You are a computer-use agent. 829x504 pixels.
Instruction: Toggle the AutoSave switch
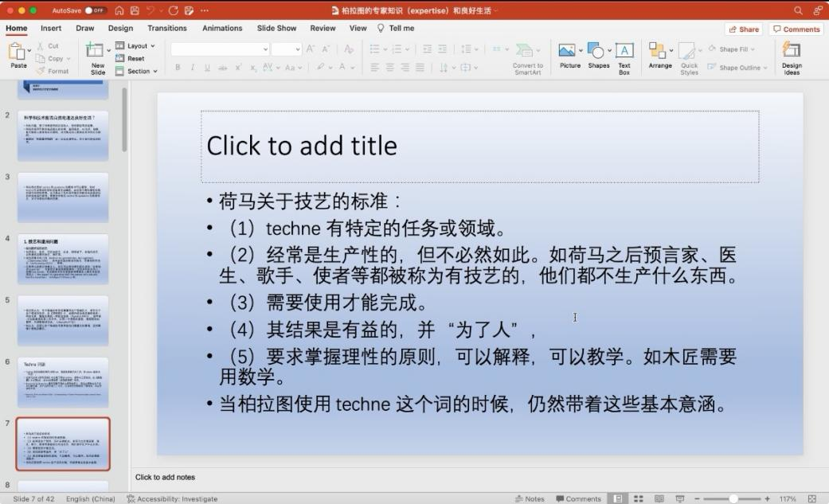[x=96, y=10]
